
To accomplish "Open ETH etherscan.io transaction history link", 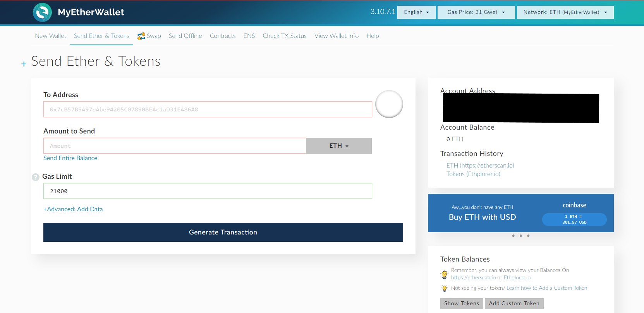I will tap(480, 165).
